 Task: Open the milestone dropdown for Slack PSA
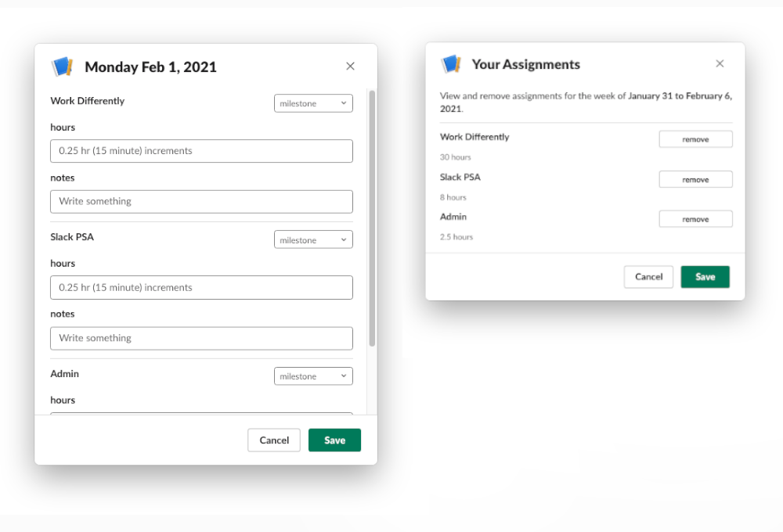tap(313, 239)
